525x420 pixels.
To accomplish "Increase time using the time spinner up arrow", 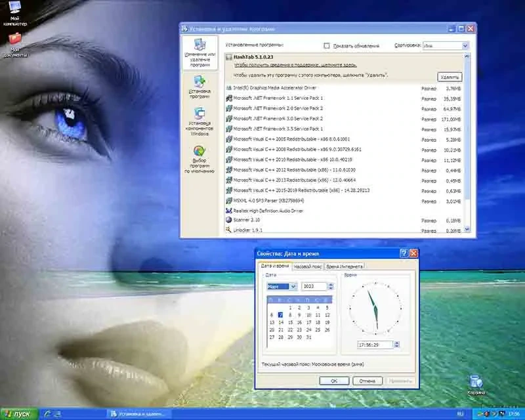I will tap(397, 343).
